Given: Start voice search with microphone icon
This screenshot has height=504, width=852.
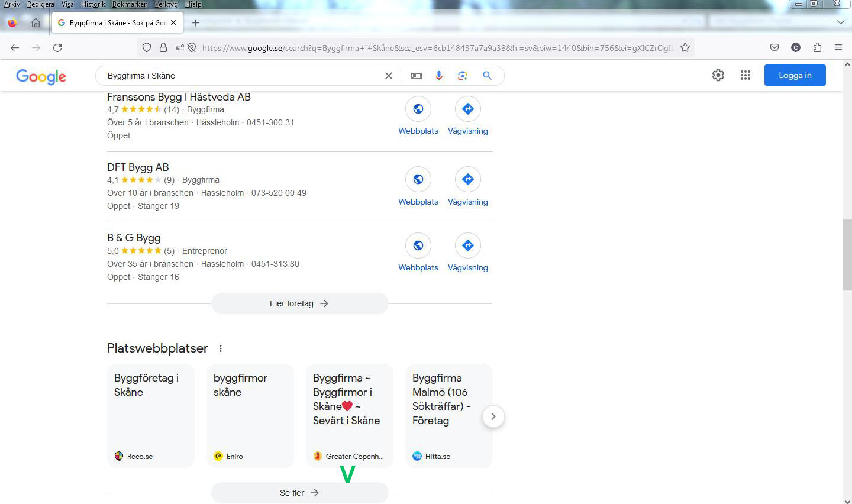Looking at the screenshot, I should coord(439,76).
